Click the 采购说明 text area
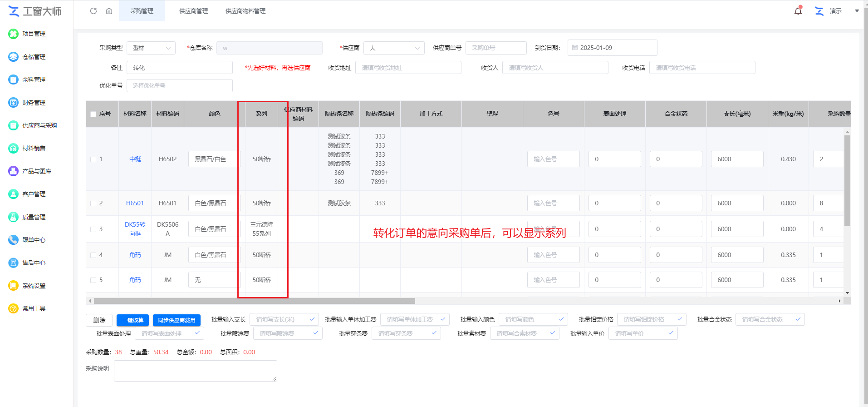This screenshot has height=407, width=868. click(x=195, y=371)
